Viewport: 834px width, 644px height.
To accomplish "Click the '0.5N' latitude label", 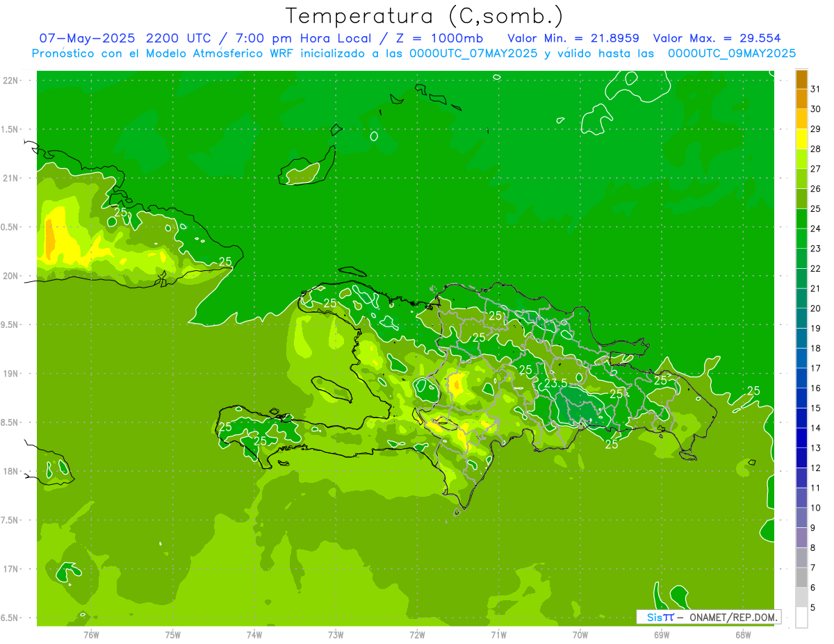I will pyautogui.click(x=9, y=227).
